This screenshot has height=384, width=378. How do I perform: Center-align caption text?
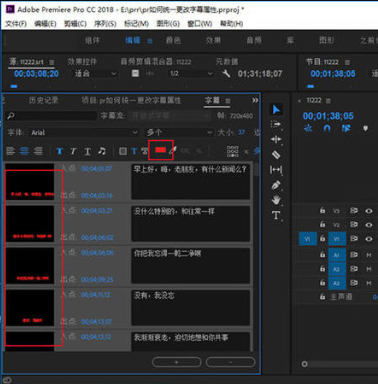24,151
